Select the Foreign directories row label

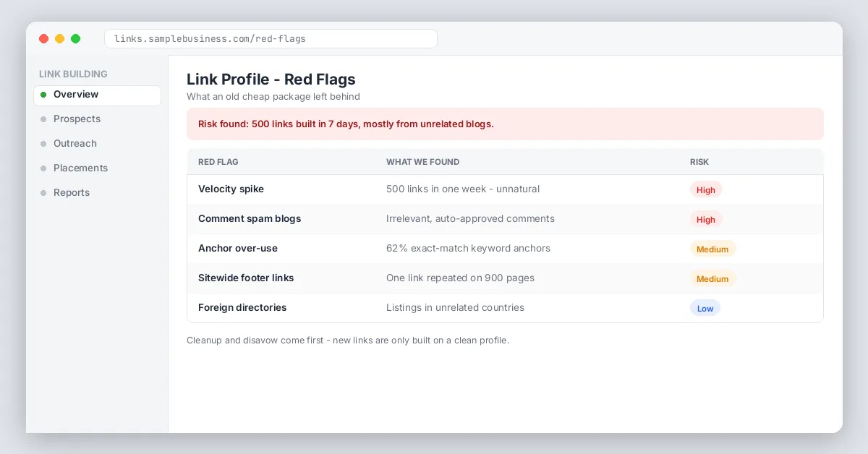[x=242, y=308]
